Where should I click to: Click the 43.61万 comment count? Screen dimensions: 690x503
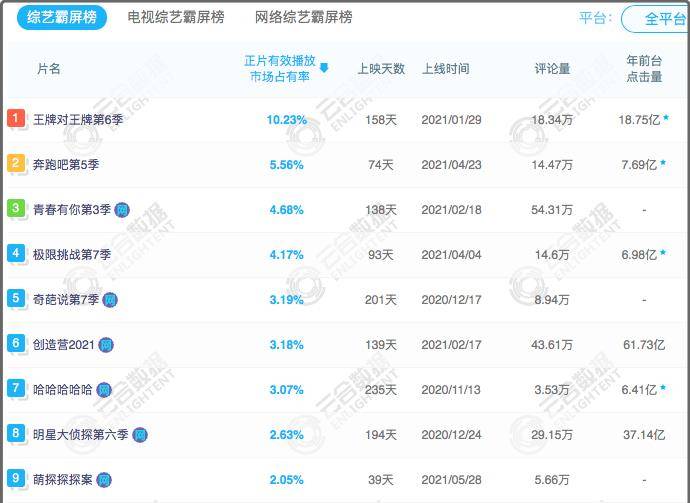(552, 345)
